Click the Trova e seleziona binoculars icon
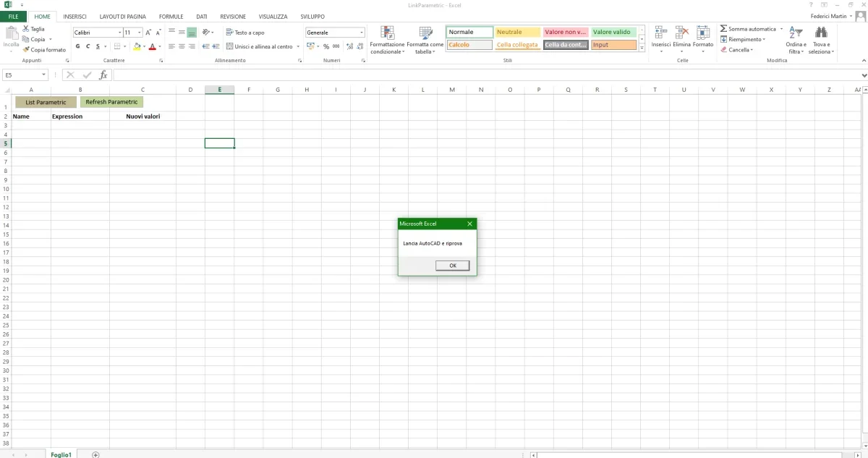868x458 pixels. (x=820, y=33)
